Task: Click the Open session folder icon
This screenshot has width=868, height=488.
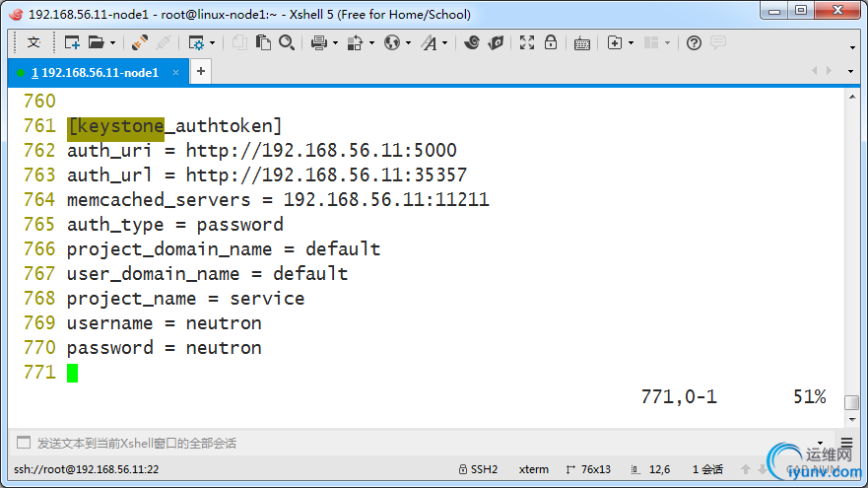Action: pyautogui.click(x=97, y=42)
